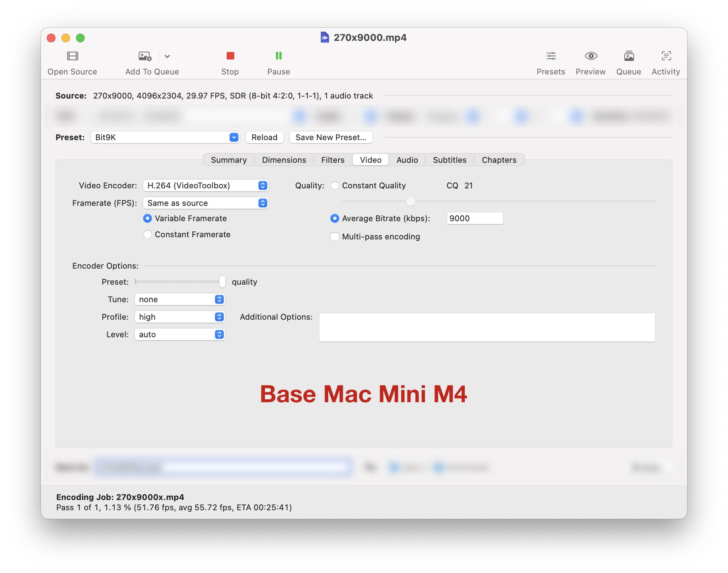Open the Preview window
The width and height of the screenshot is (728, 573).
[x=590, y=56]
